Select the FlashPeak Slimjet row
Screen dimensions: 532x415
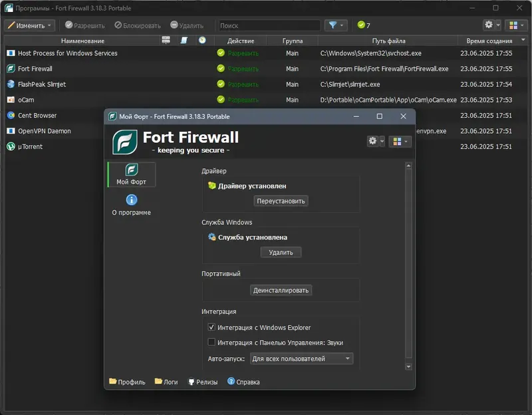point(265,84)
